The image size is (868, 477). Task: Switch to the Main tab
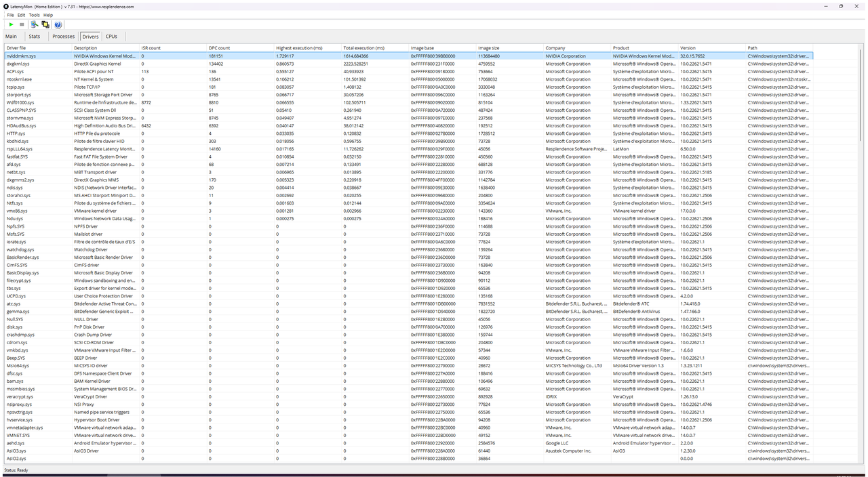pos(11,37)
